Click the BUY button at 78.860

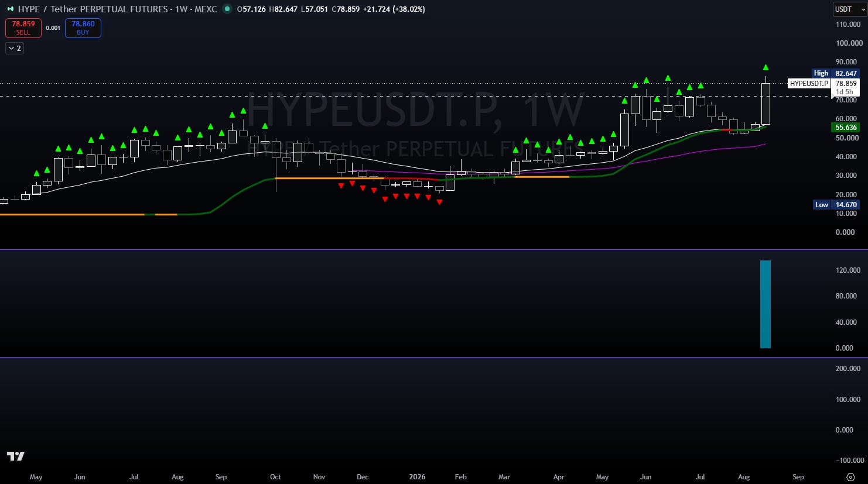(x=83, y=28)
